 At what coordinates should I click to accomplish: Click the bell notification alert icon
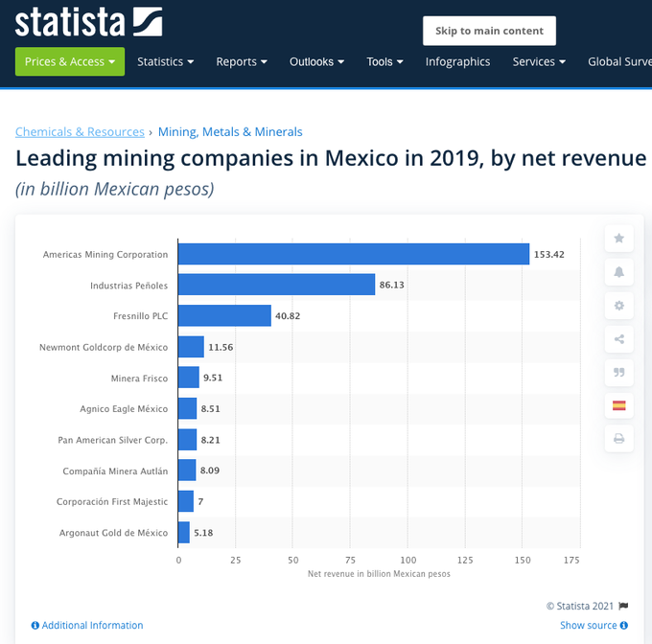point(618,272)
